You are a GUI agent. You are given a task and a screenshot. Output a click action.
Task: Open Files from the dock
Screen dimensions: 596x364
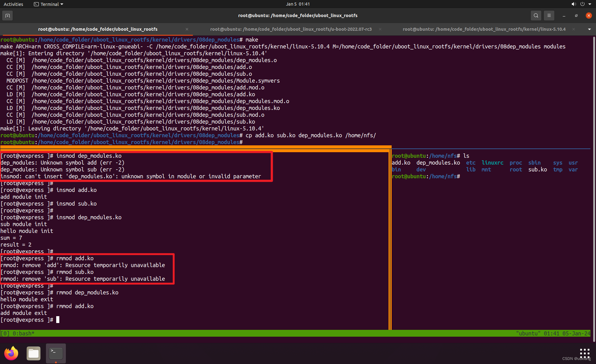tap(34, 353)
